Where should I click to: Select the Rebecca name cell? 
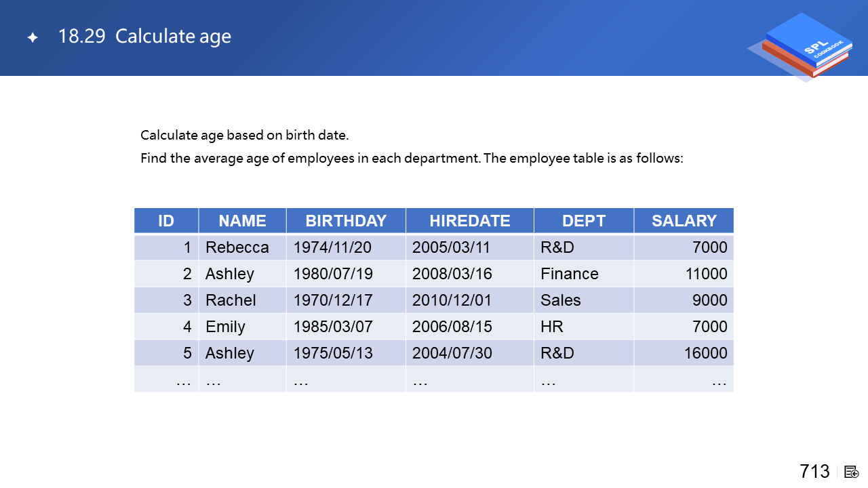tap(237, 247)
